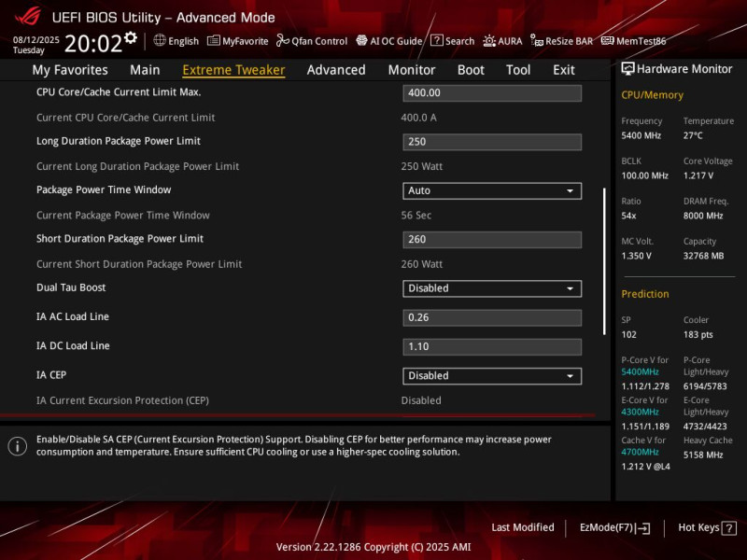This screenshot has height=560, width=747.
Task: Click Short Duration Package Power Limit field
Action: tap(492, 240)
